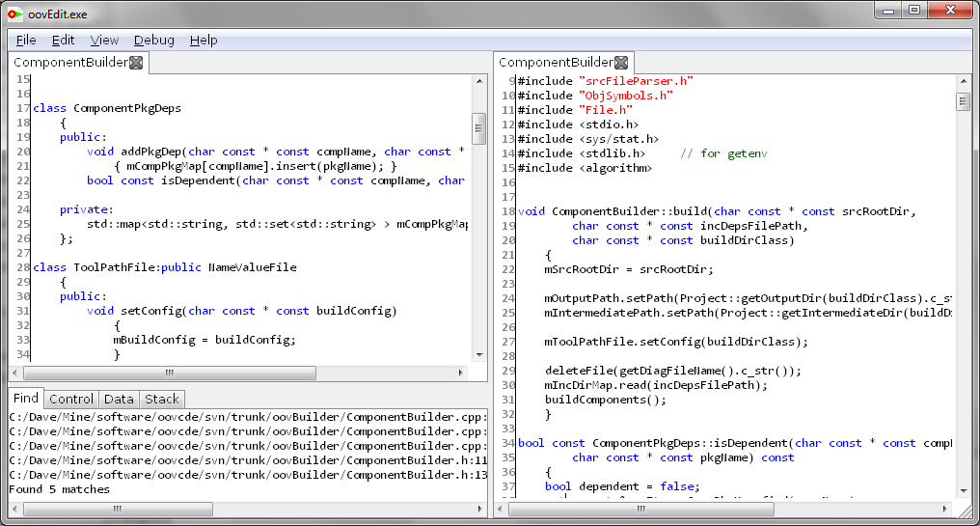Viewport: 980px width, 526px height.
Task: Click the left editor's scroll up arrow
Action: pos(478,83)
